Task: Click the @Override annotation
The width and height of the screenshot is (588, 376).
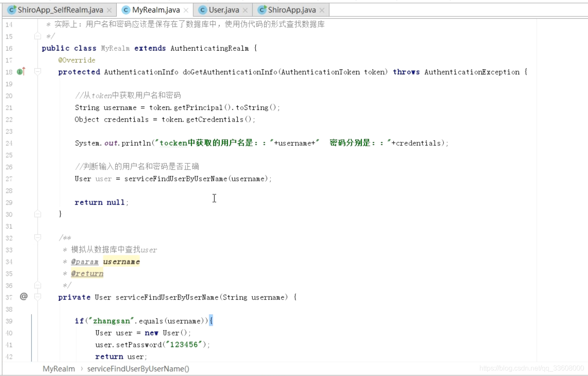Action: point(77,60)
